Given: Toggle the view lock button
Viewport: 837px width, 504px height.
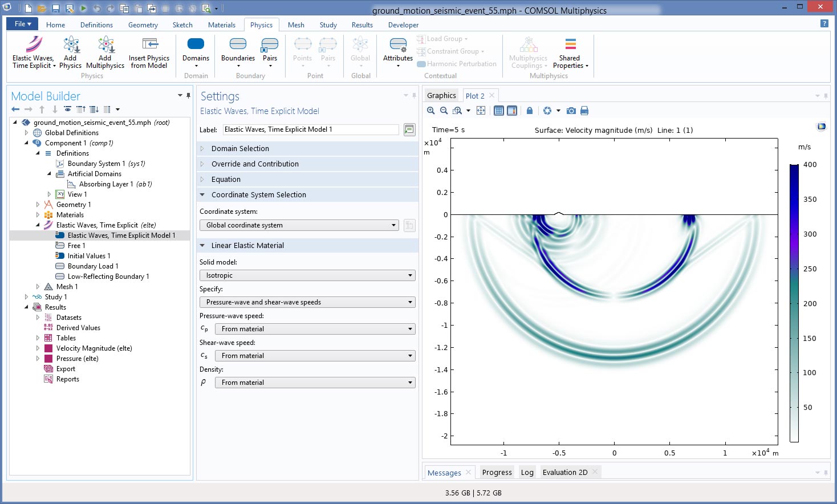Looking at the screenshot, I should pos(530,111).
